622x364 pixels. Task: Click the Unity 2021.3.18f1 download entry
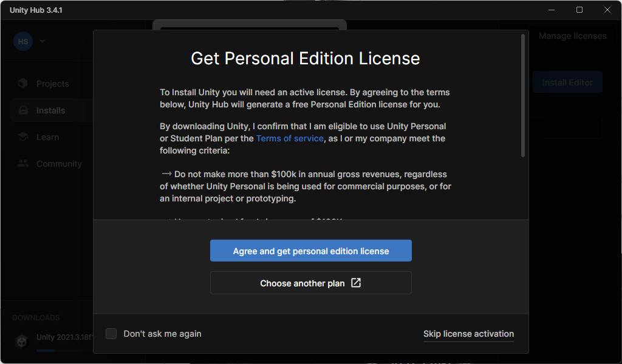tap(53, 342)
